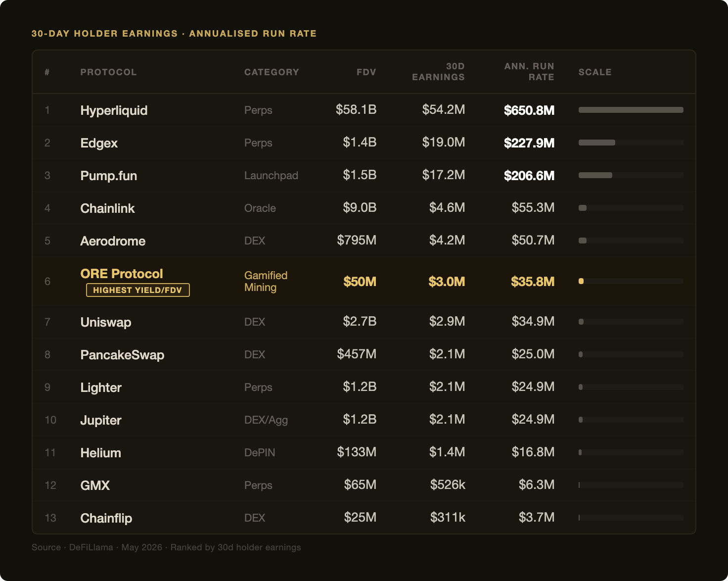Click the ANN. RUN RATE column header
The height and width of the screenshot is (581, 728).
coord(529,72)
